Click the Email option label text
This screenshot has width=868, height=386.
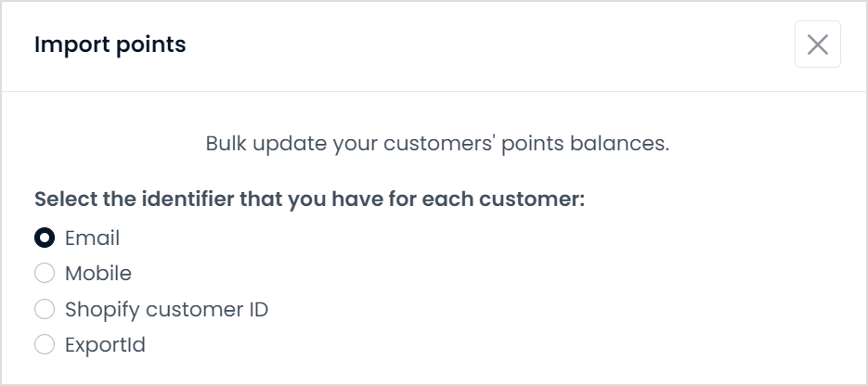pyautogui.click(x=92, y=238)
